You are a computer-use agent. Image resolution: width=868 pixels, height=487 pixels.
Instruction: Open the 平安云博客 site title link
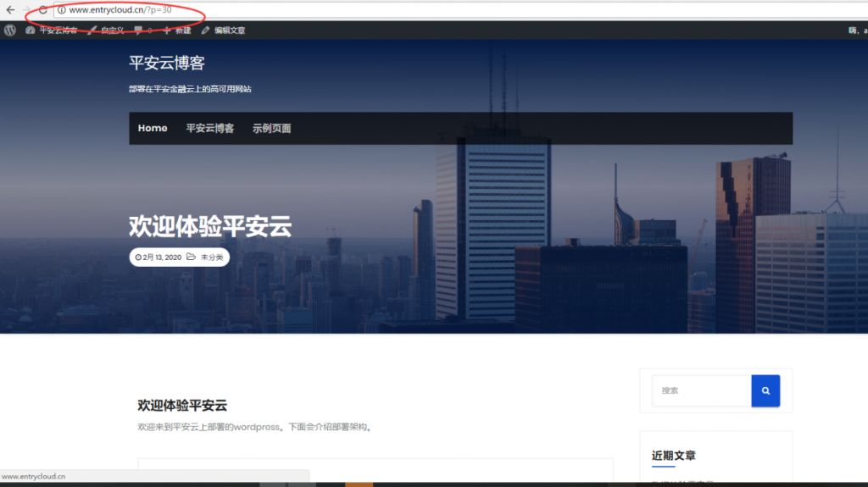(x=167, y=63)
